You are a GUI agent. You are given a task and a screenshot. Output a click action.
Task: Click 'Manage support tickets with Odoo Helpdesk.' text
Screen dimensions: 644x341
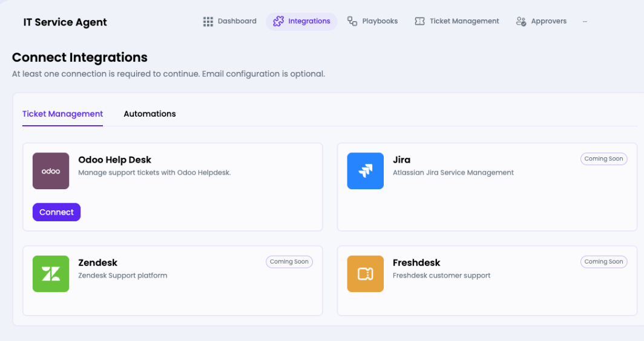(154, 173)
